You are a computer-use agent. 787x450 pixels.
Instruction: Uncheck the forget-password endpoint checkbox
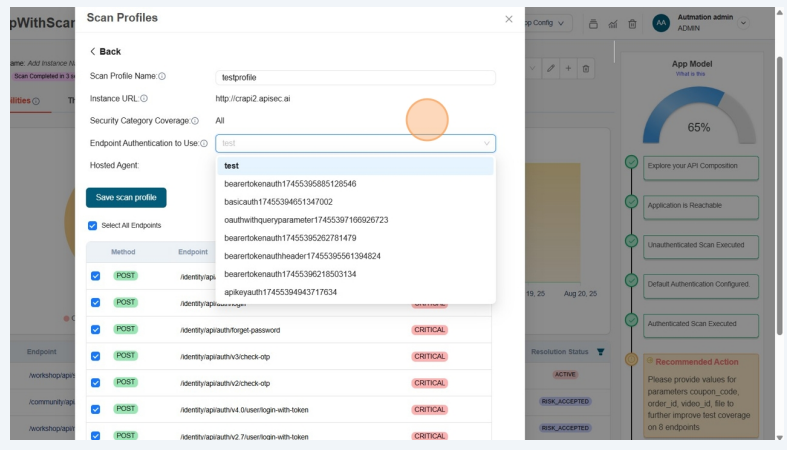pos(96,330)
